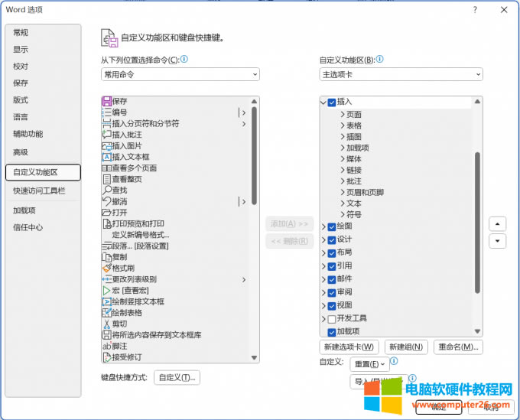Select the 查找 magnifier icon
Screen dimensions: 520x420
107,190
